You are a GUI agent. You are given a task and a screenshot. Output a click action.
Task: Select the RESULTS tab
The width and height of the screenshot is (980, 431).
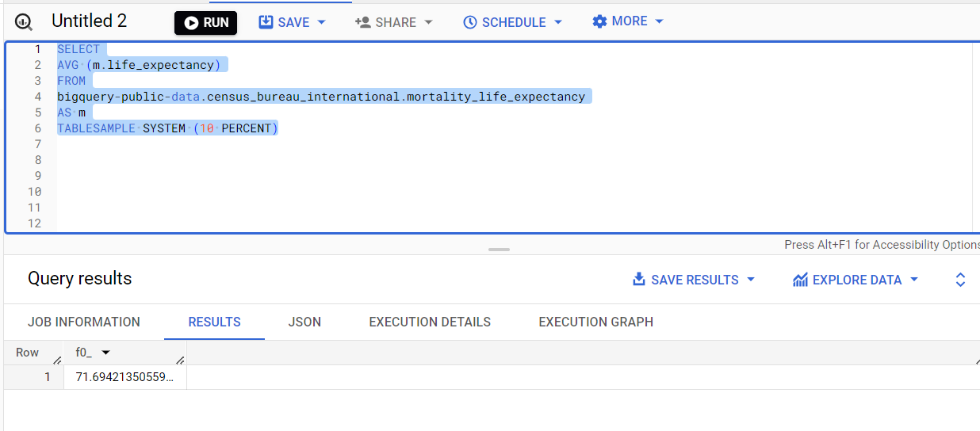[214, 322]
